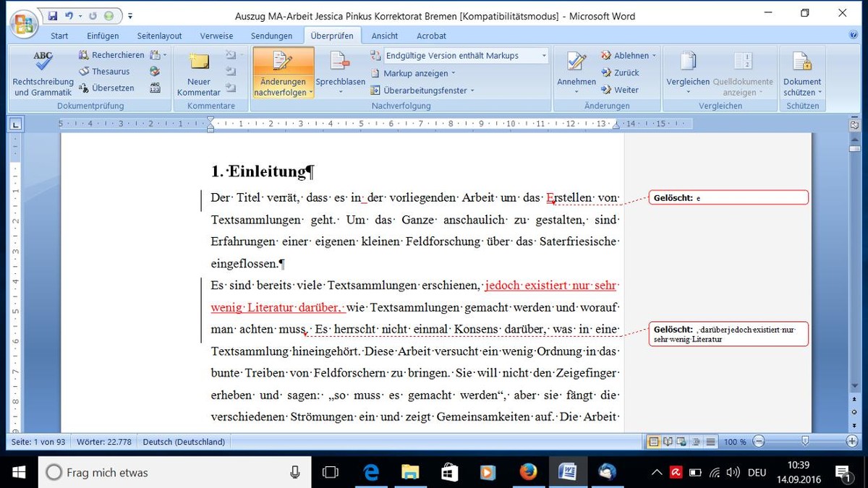Screen dimensions: 868x488
Task: Open the Einfügen ribbon tab
Action: pos(103,35)
